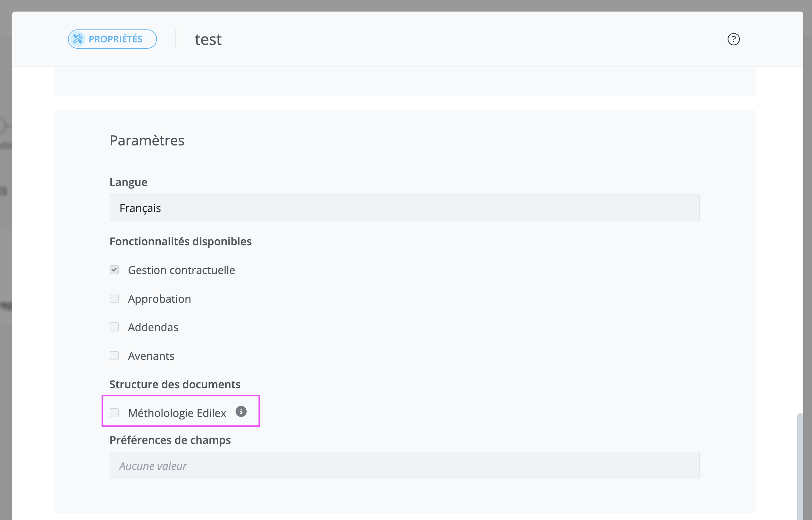Screen dimensions: 812x520
Task: Toggle the Méthologie Edilex checkbox
Action: [114, 413]
